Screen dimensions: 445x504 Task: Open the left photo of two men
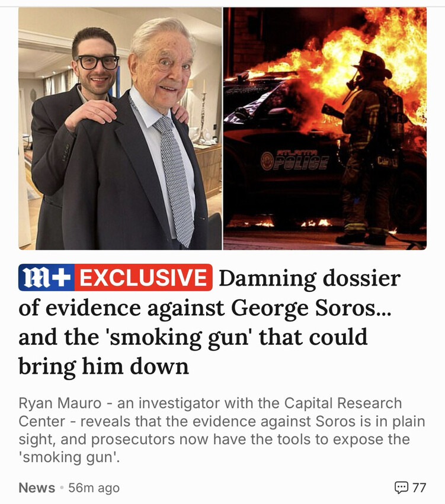click(x=120, y=129)
